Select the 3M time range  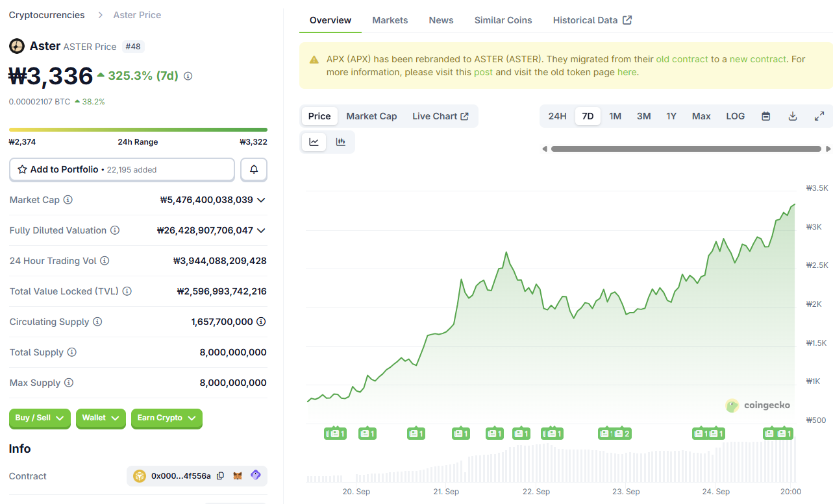pos(644,116)
